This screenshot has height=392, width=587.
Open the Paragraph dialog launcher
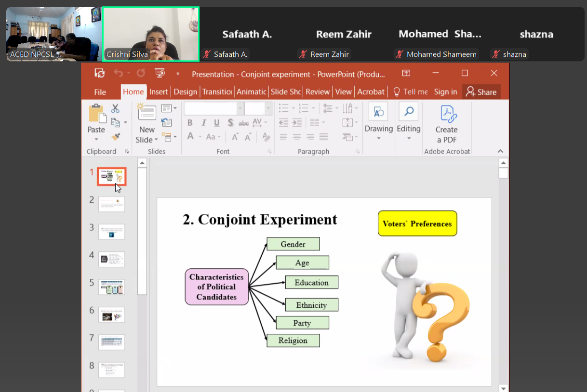358,151
